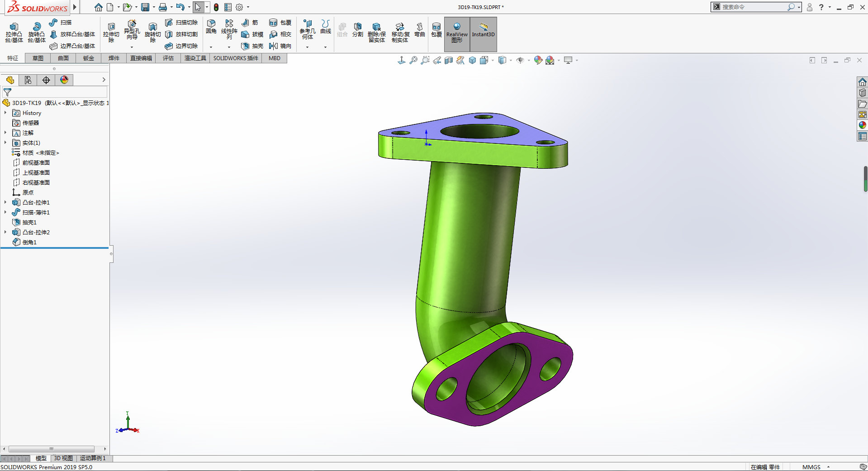868x471 pixels.
Task: Click the Home icon in the right task pane
Action: click(x=863, y=82)
